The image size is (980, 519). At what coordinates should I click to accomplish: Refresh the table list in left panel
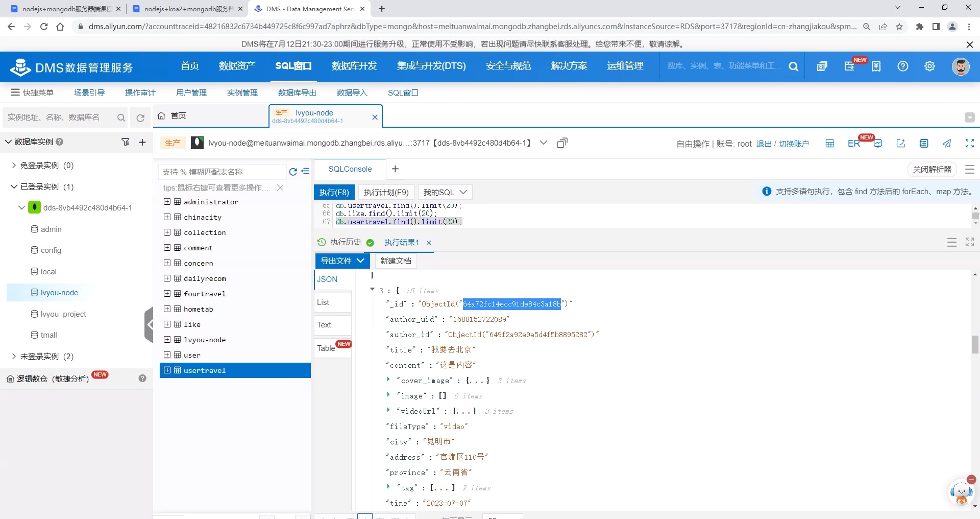point(292,172)
